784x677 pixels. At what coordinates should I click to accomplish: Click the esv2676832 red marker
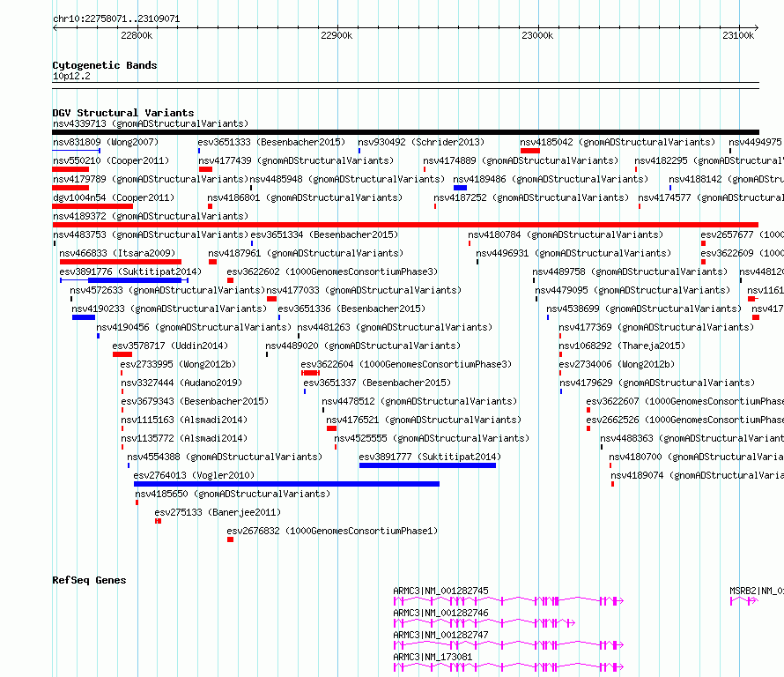point(231,539)
